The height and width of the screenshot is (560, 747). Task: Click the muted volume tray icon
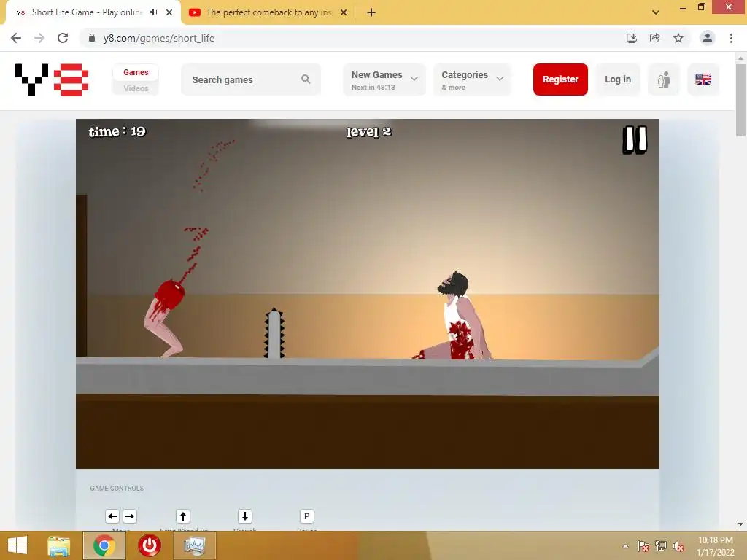[x=678, y=546]
